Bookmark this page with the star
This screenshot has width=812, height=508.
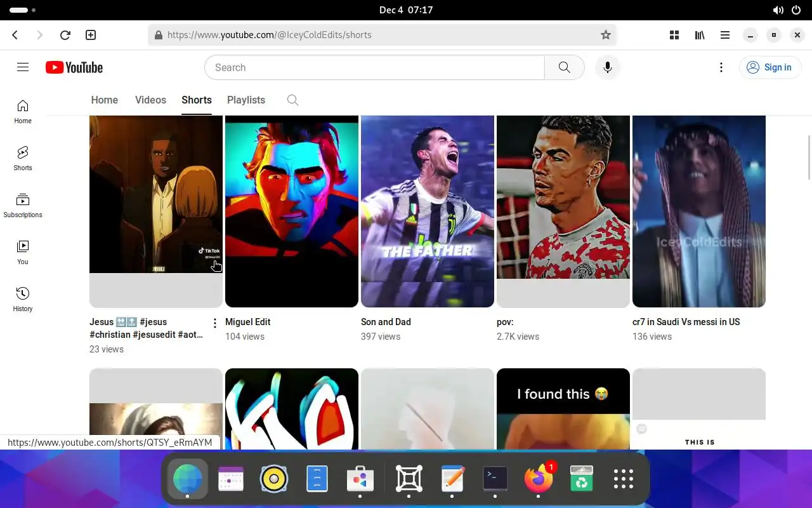tap(606, 35)
